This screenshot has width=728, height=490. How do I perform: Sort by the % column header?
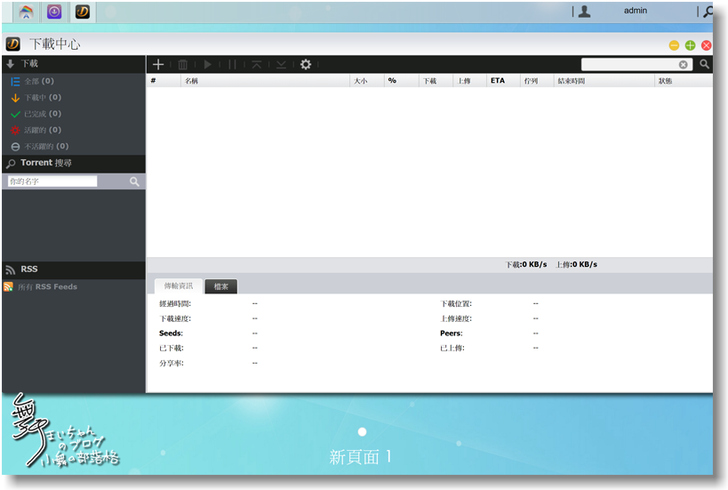tap(401, 81)
